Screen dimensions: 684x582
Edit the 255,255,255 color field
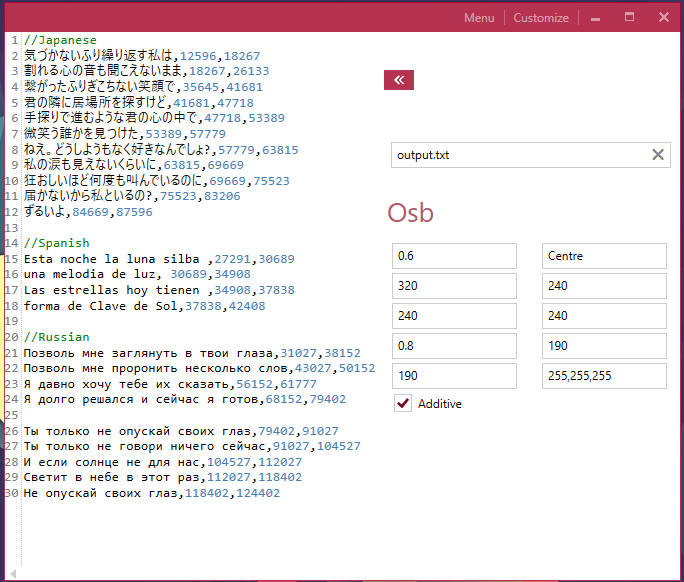[x=604, y=376]
